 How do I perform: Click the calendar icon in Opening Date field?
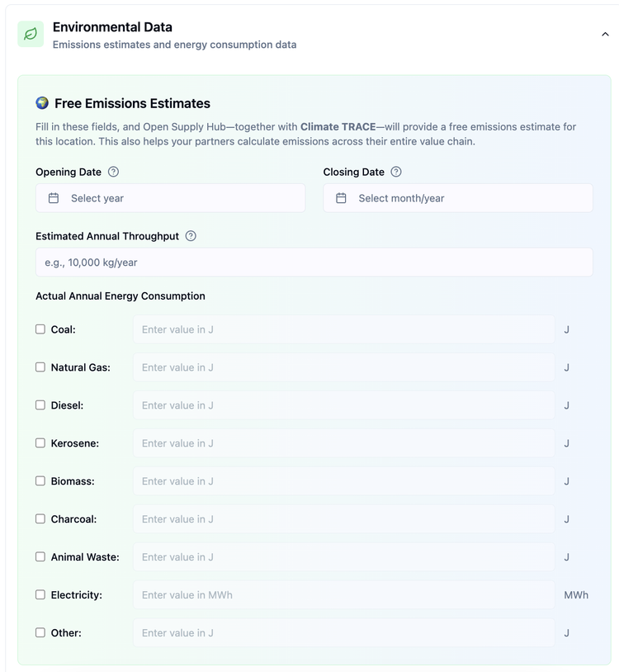pos(54,198)
